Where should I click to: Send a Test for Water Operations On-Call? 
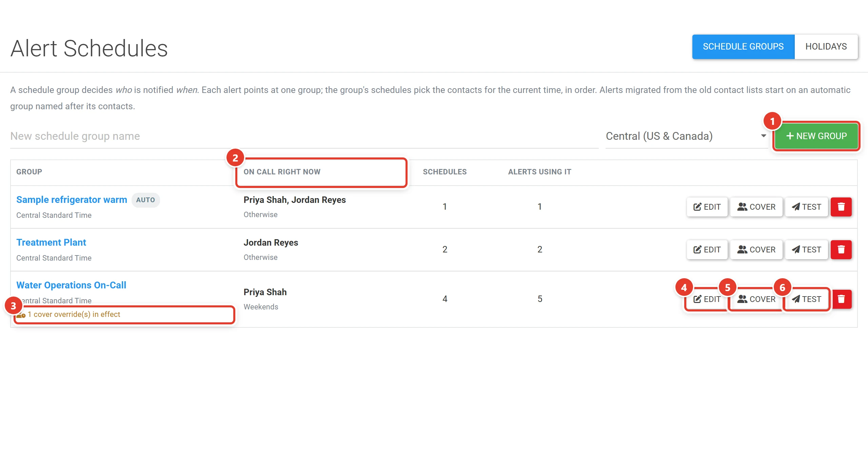point(806,299)
